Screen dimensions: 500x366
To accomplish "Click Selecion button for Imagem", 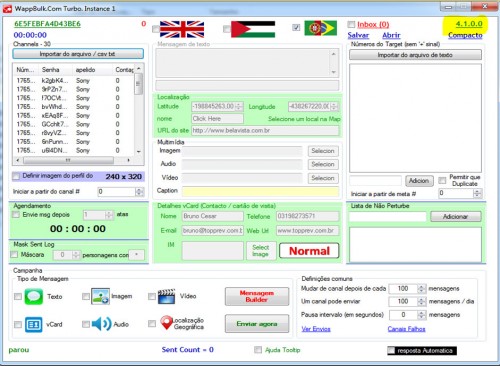I will pos(323,151).
